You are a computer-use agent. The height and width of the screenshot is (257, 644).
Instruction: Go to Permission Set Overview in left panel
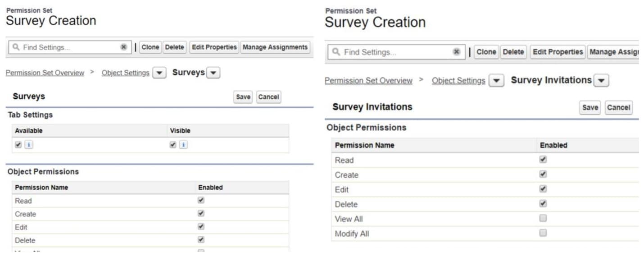45,73
